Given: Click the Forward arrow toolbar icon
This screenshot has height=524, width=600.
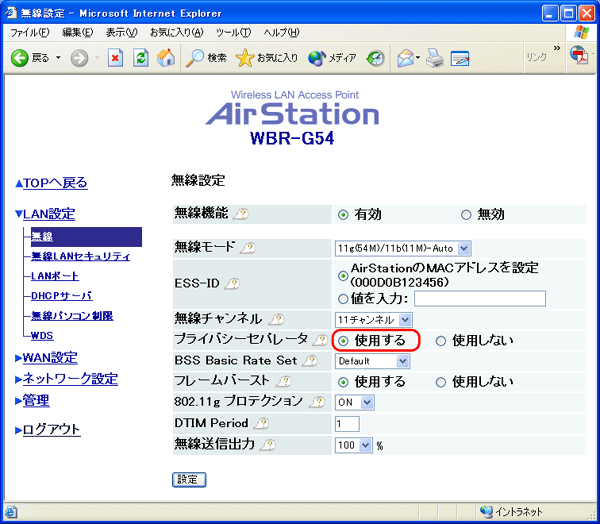Looking at the screenshot, I should tap(79, 58).
